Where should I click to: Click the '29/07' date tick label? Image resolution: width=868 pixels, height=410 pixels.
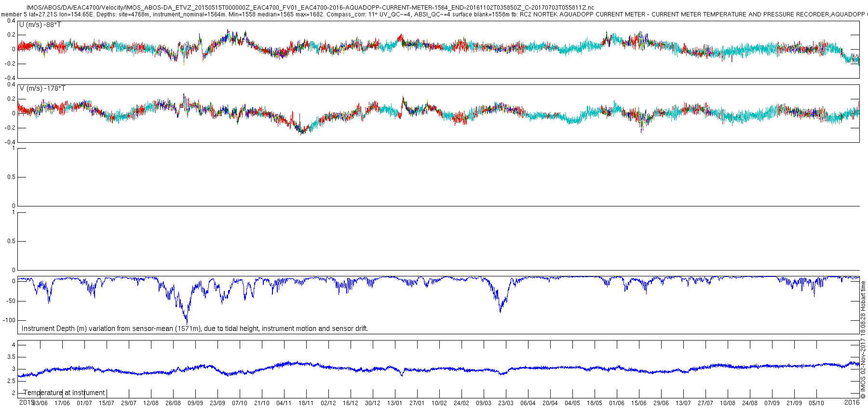(129, 403)
